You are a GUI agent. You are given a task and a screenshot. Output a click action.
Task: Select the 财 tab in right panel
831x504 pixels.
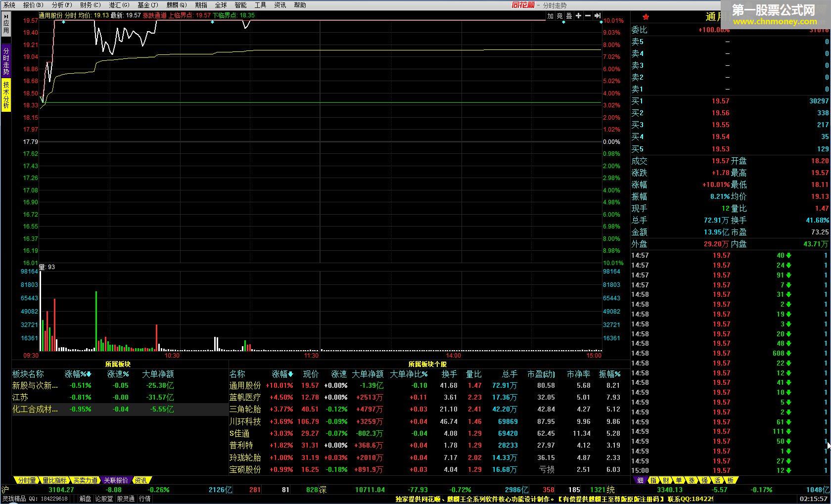[666, 480]
